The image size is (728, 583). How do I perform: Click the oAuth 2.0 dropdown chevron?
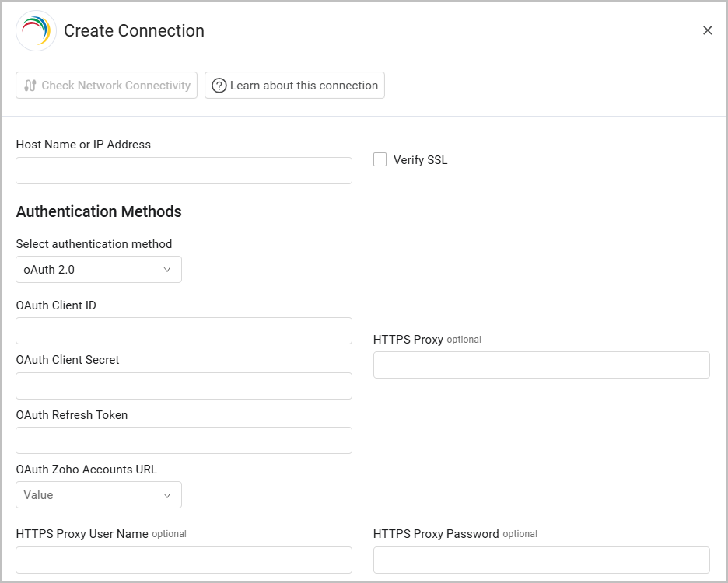click(x=167, y=270)
